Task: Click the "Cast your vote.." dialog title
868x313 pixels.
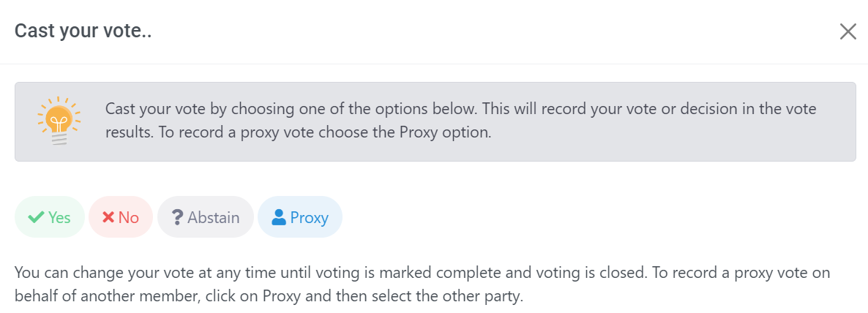Action: tap(83, 31)
